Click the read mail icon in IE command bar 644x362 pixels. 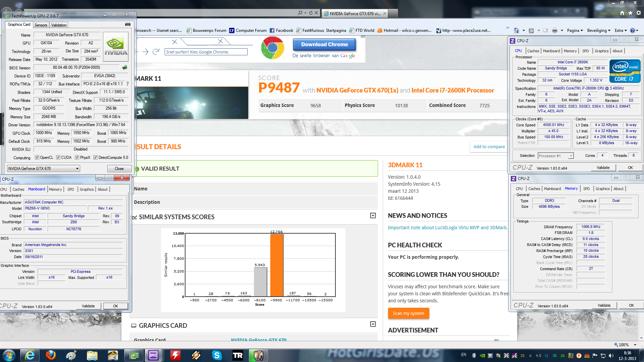point(545,31)
